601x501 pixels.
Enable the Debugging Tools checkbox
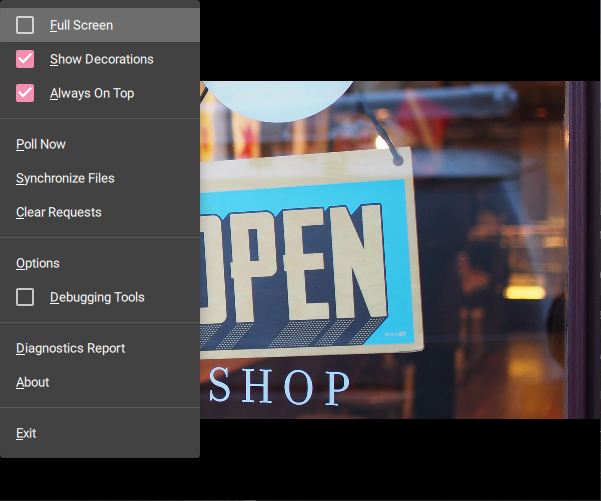(25, 297)
